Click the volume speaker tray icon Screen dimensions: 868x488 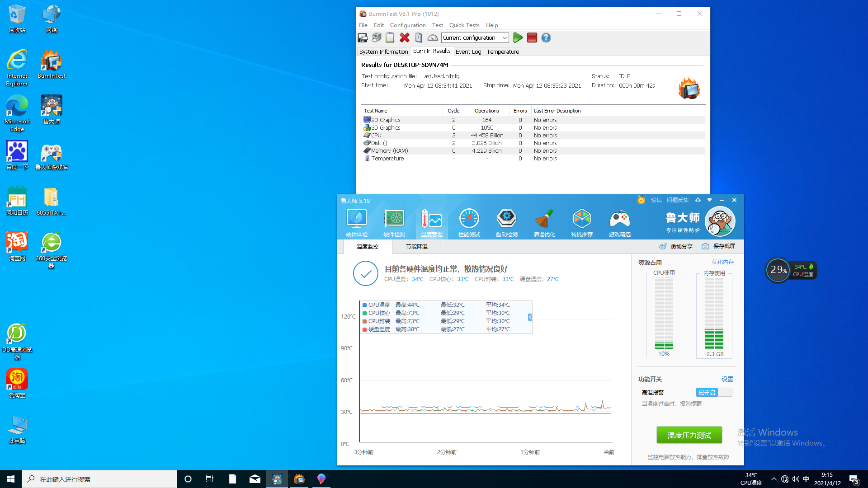(x=796, y=479)
